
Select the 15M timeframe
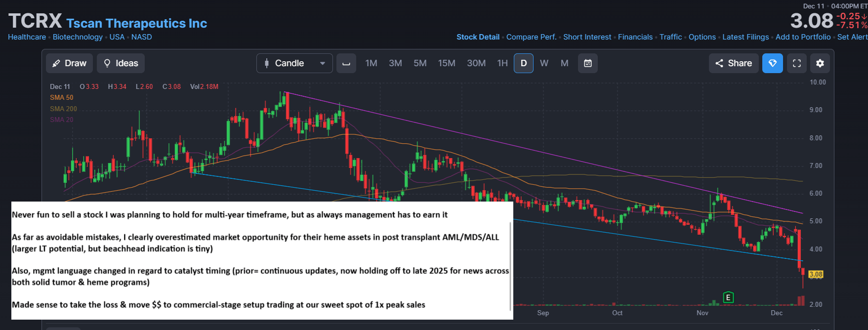(x=447, y=63)
